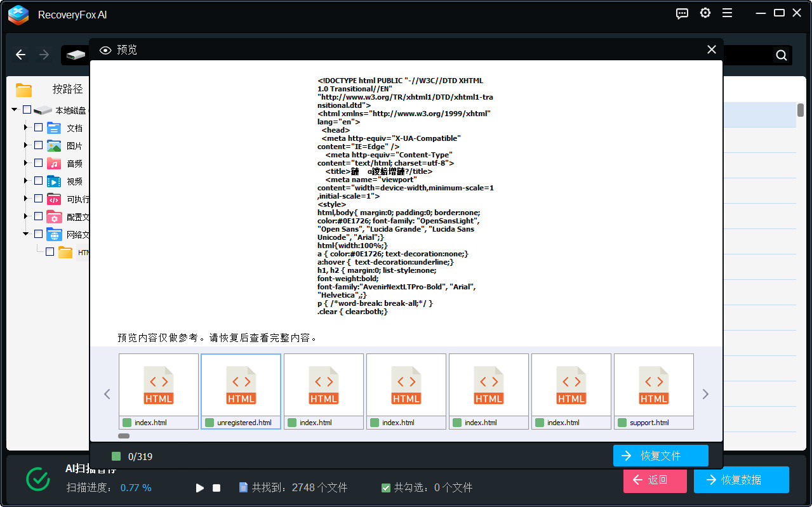This screenshot has width=812, height=507.
Task: Check the 本地磁盘 checkbox
Action: point(26,109)
